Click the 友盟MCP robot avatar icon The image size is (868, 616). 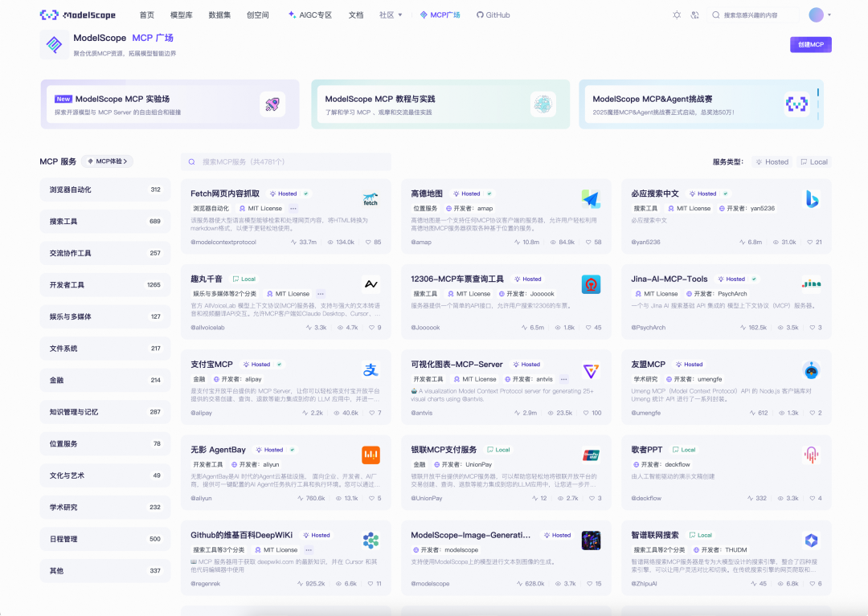point(812,370)
